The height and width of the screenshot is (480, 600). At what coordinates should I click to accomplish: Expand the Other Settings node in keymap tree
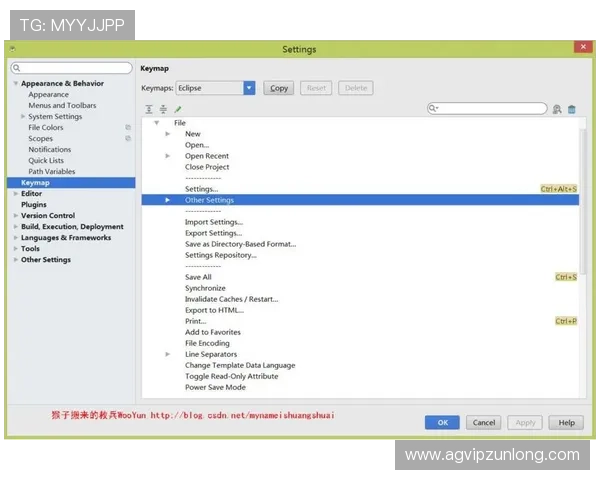(168, 200)
